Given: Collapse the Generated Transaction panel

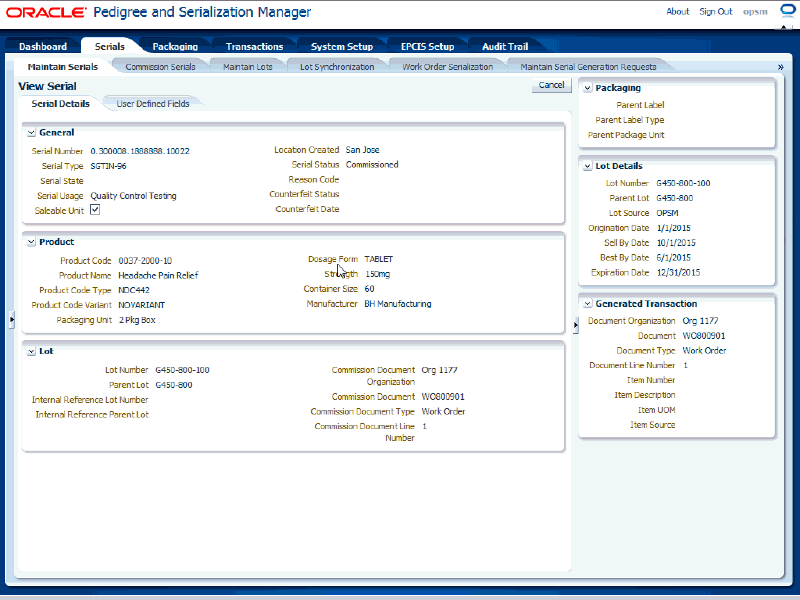Looking at the screenshot, I should [587, 304].
